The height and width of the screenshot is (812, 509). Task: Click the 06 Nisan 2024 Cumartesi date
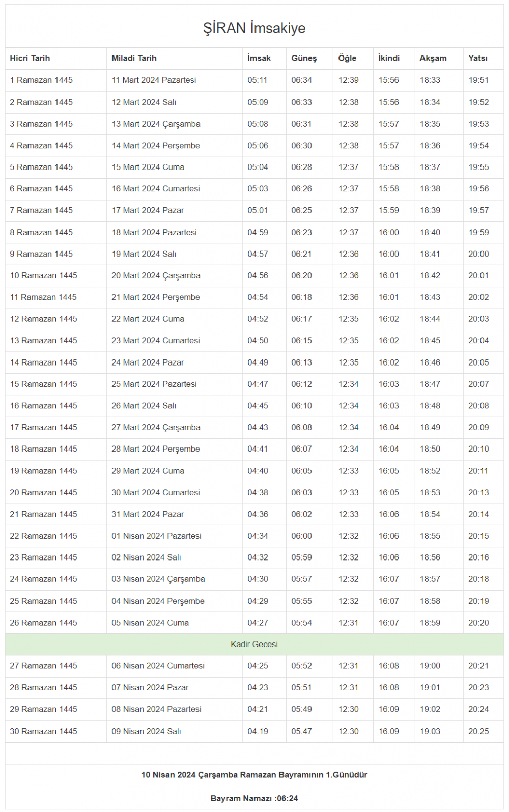[158, 666]
